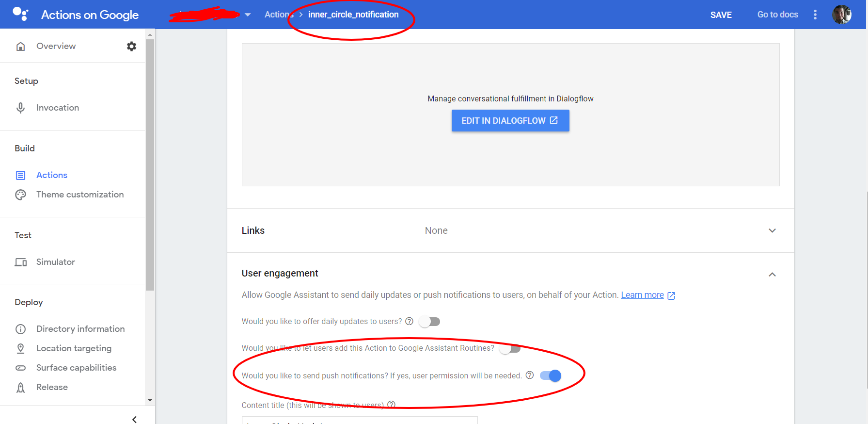Open the Simulator page
868x424 pixels.
(x=56, y=262)
